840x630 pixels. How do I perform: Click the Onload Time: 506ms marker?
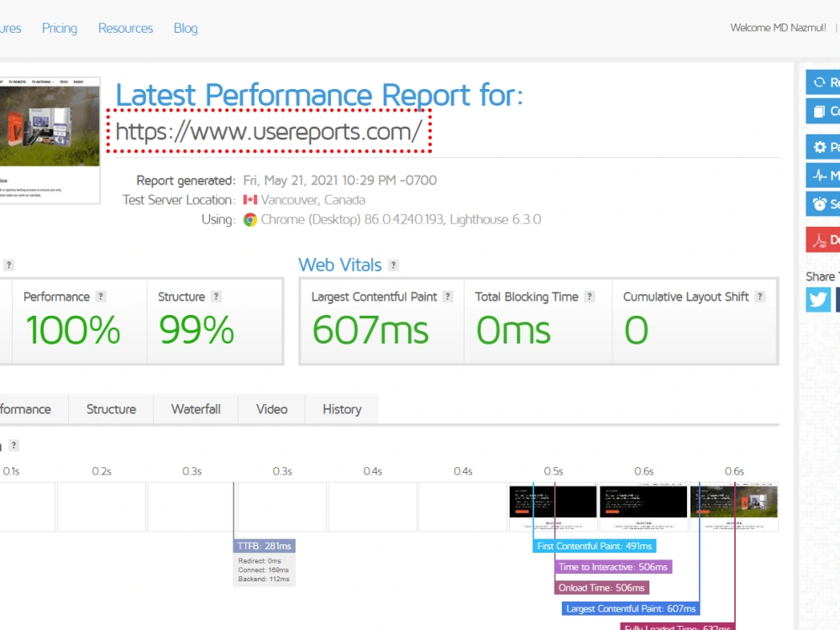click(601, 588)
